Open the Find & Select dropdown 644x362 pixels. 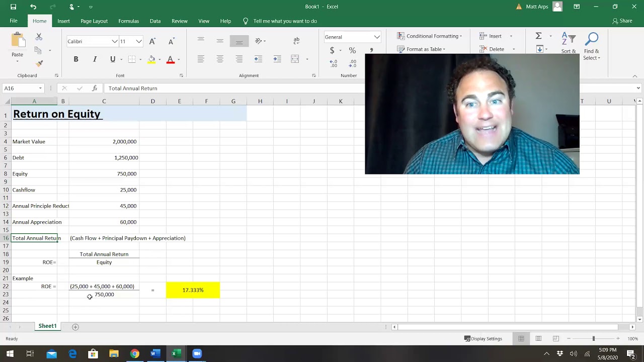tap(592, 46)
